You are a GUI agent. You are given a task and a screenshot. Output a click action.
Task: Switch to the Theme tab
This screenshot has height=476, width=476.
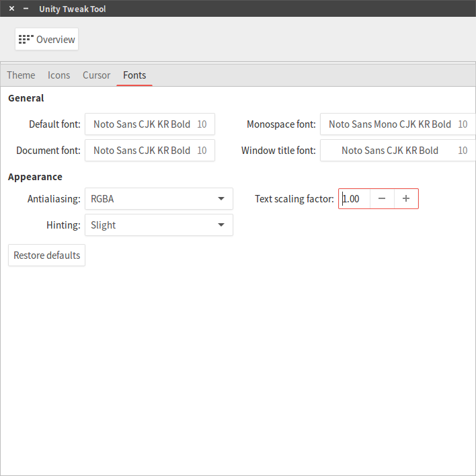[21, 75]
